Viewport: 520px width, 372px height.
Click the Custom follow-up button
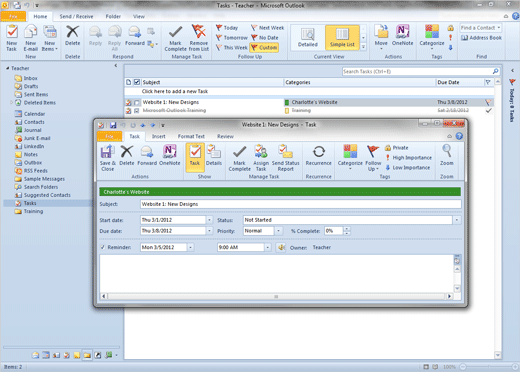pyautogui.click(x=264, y=48)
